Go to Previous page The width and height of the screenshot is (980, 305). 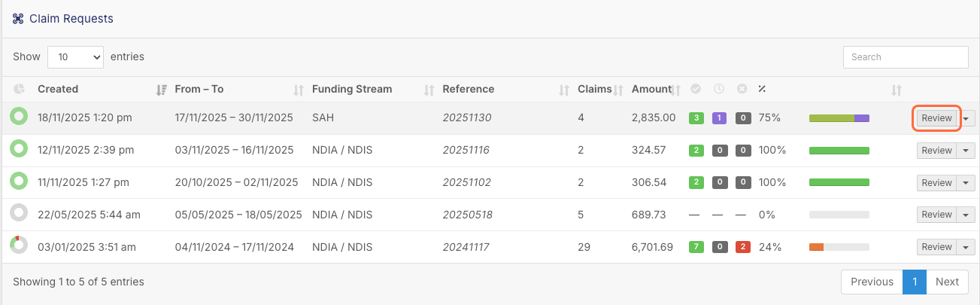click(872, 282)
